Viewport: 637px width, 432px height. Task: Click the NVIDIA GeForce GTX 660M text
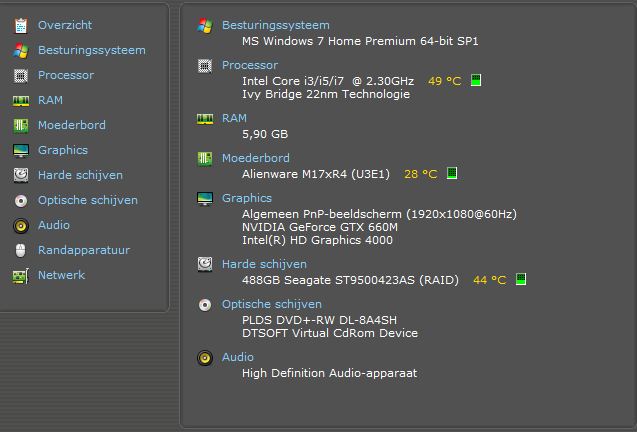point(320,227)
